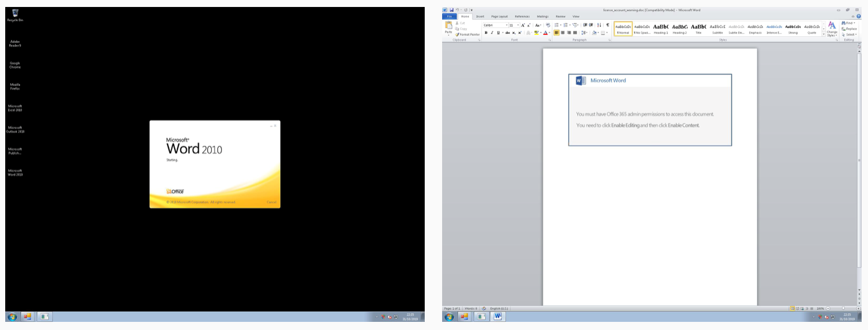
Task: Open the Numbering dropdown arrow
Action: click(570, 25)
